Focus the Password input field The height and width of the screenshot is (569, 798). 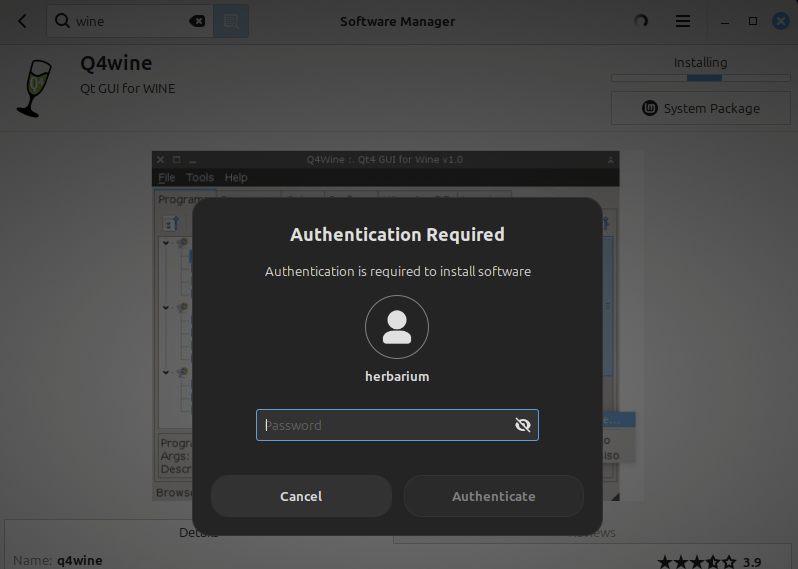coord(385,425)
